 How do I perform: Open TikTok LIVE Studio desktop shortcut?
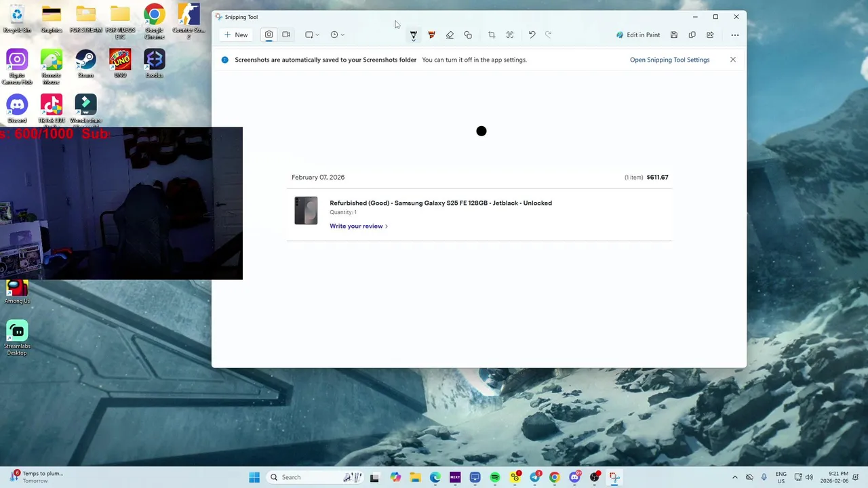[52, 110]
